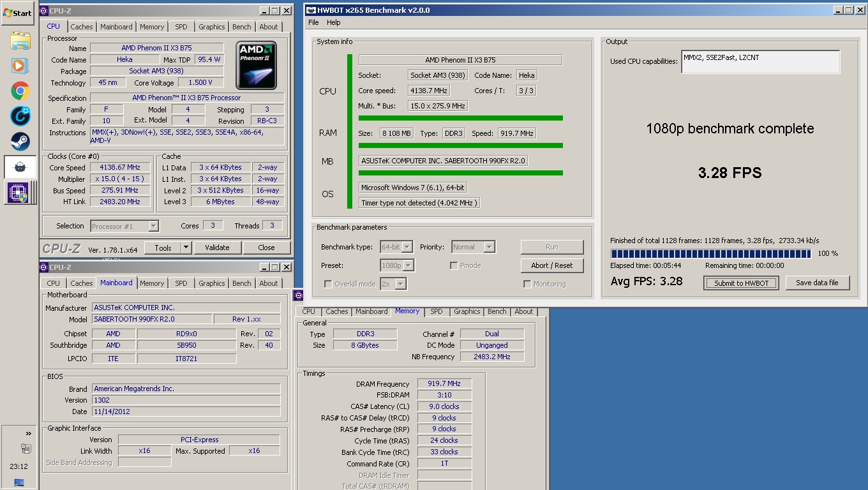Image resolution: width=868 pixels, height=490 pixels.
Task: Click the Save data file button
Action: 818,283
